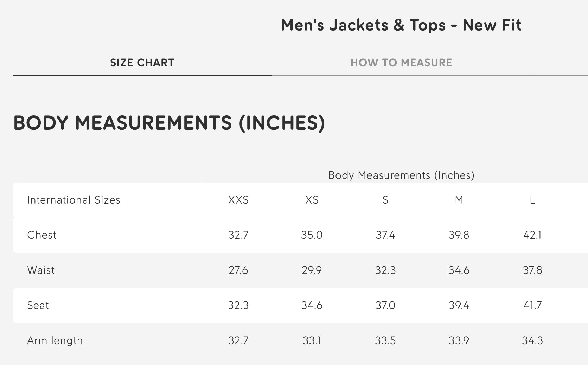Click the Chest row label
The width and height of the screenshot is (588, 365).
click(x=41, y=235)
